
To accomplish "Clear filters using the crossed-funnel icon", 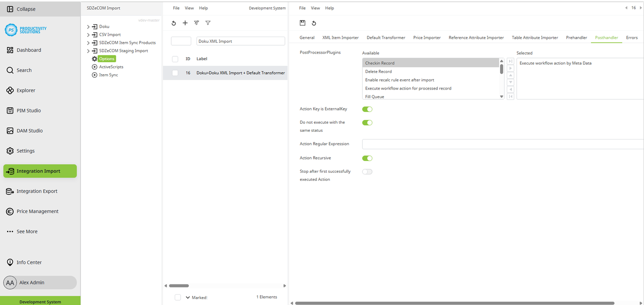I will (x=196, y=23).
